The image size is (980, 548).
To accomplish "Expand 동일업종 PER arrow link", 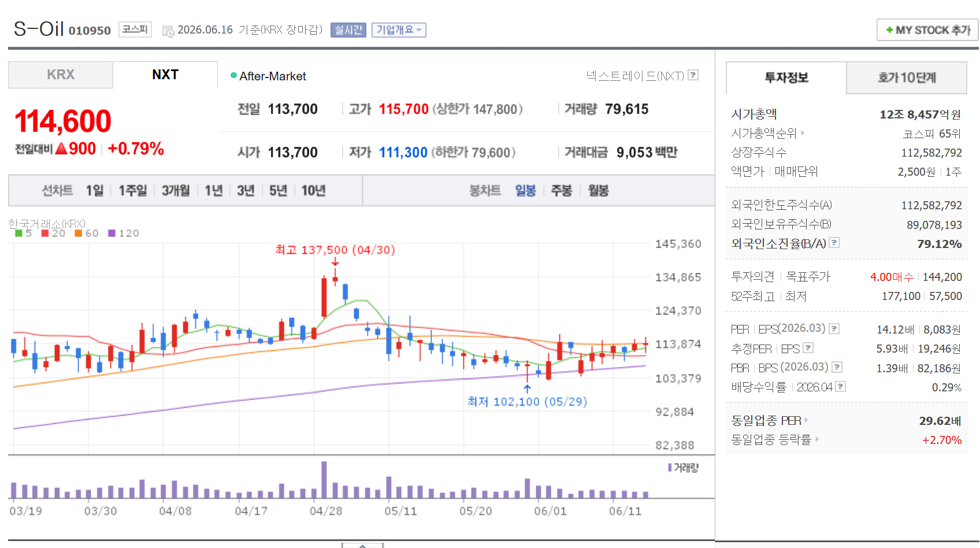I will click(806, 420).
